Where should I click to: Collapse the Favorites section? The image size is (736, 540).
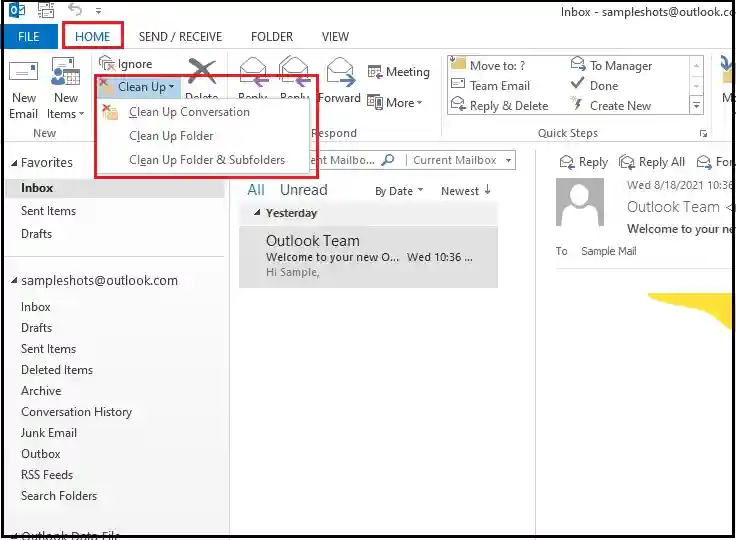pos(14,163)
